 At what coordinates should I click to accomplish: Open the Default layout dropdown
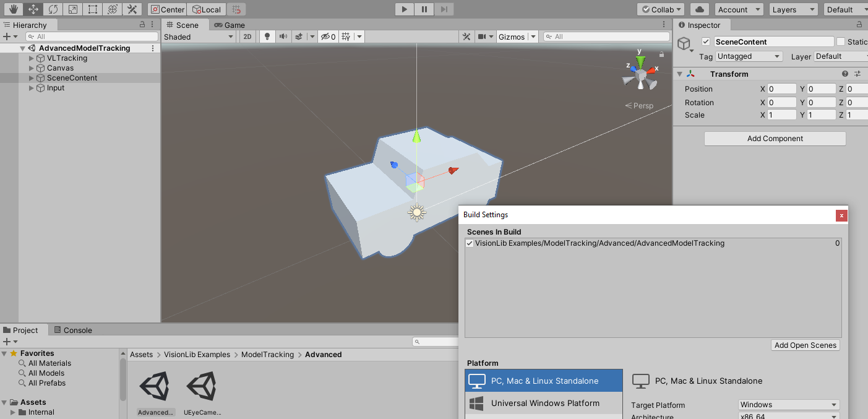point(846,9)
